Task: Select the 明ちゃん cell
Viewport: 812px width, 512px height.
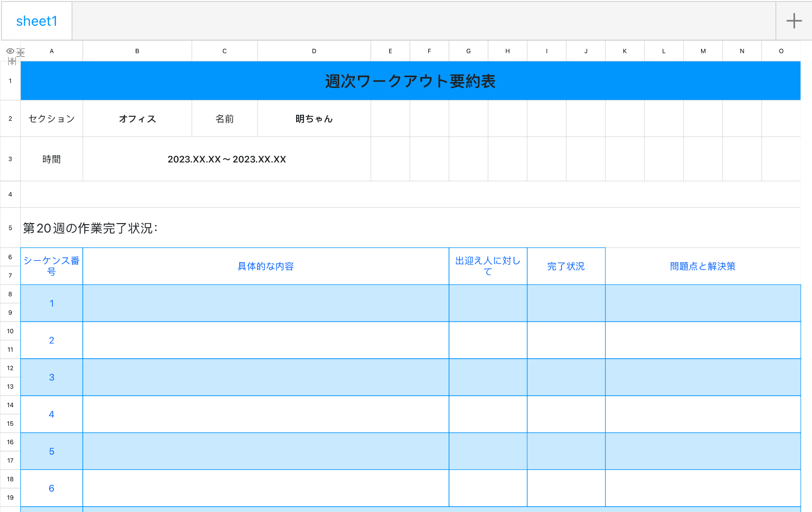Action: click(314, 119)
